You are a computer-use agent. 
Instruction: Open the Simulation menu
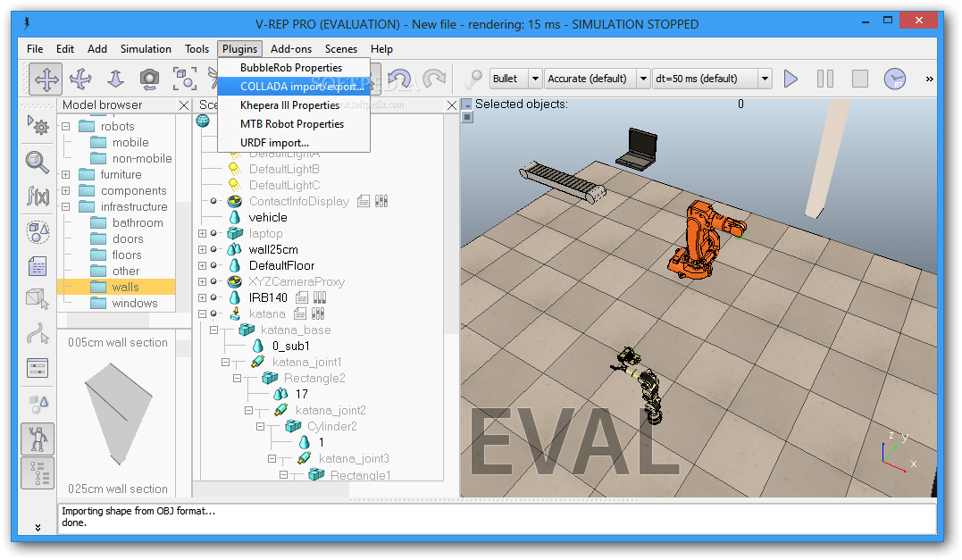point(146,49)
